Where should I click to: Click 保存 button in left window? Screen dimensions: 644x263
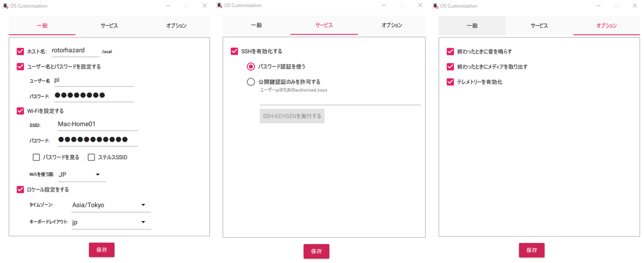pos(102,250)
